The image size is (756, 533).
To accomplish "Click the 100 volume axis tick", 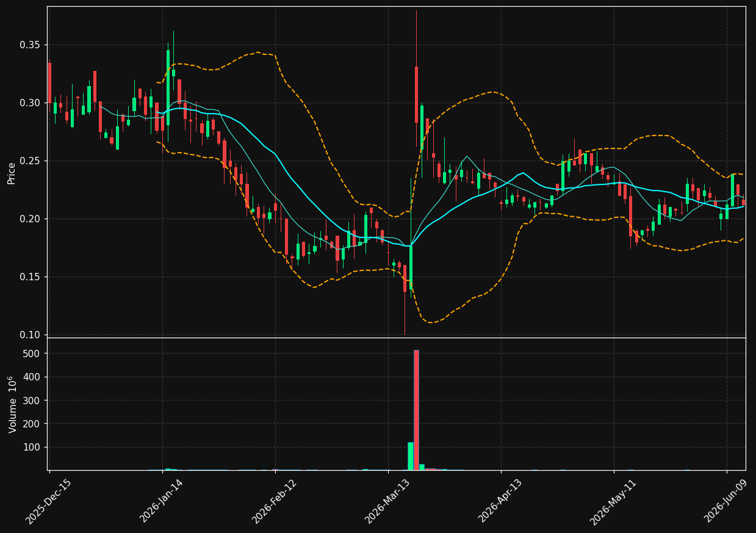I will [32, 448].
